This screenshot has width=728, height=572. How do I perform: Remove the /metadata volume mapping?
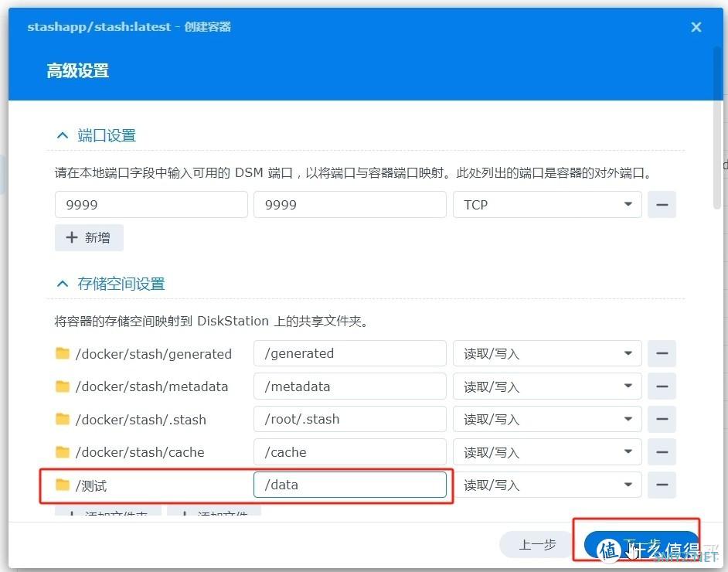pos(662,386)
